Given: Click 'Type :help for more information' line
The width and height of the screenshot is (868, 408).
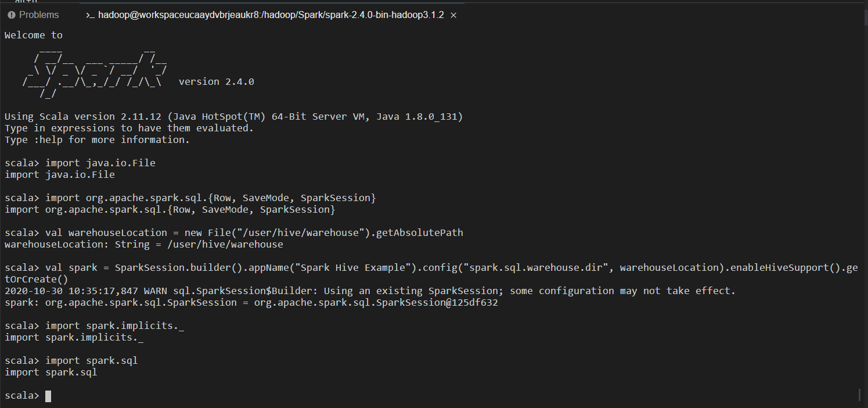Looking at the screenshot, I should tap(97, 140).
